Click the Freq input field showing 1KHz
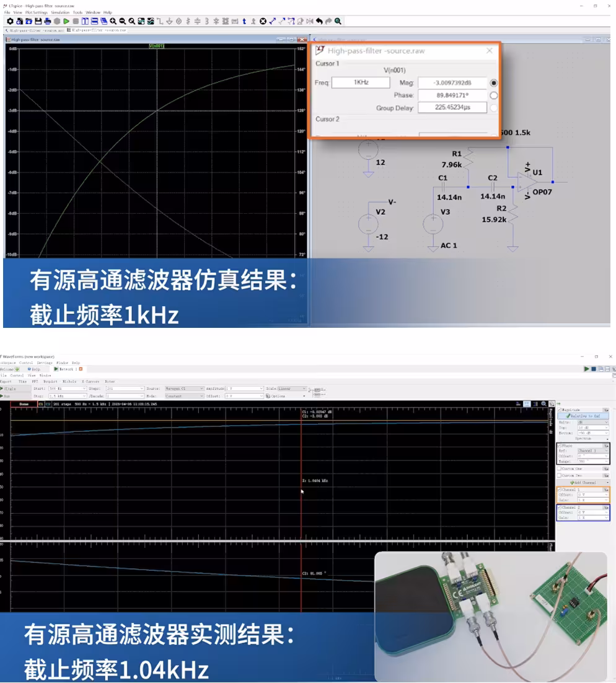The width and height of the screenshot is (616, 683). click(361, 82)
